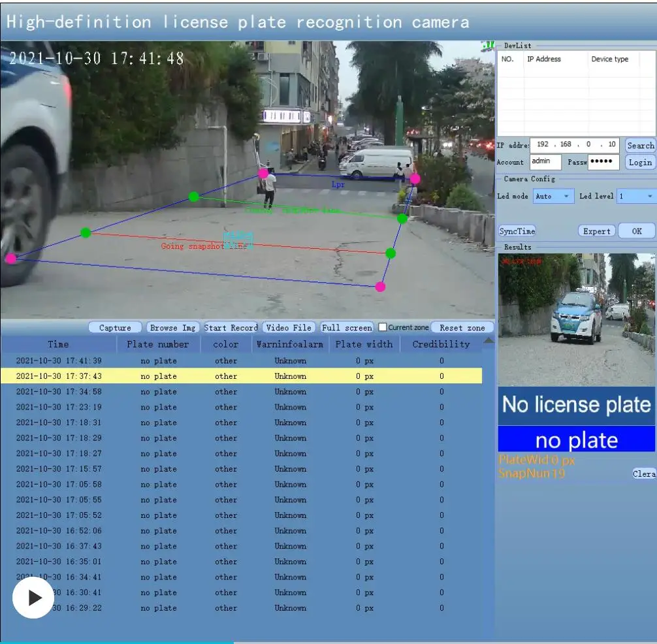This screenshot has height=644, width=657.
Task: Click the color column header
Action: 226,344
